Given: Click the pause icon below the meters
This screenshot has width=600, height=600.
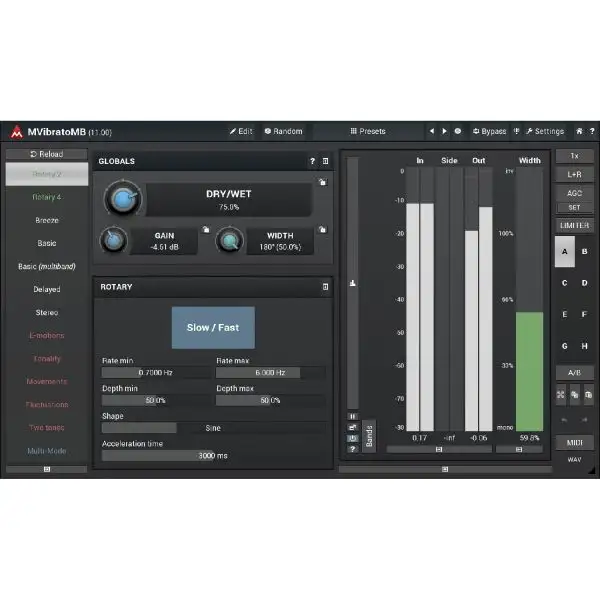Looking at the screenshot, I should tap(352, 416).
